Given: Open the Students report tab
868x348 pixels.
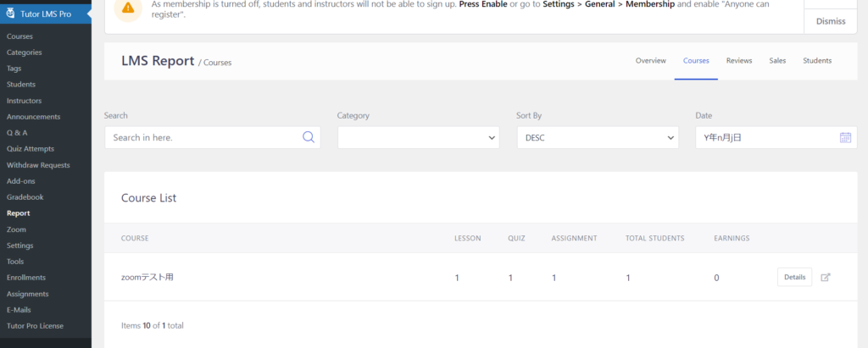Looking at the screenshot, I should [x=817, y=61].
